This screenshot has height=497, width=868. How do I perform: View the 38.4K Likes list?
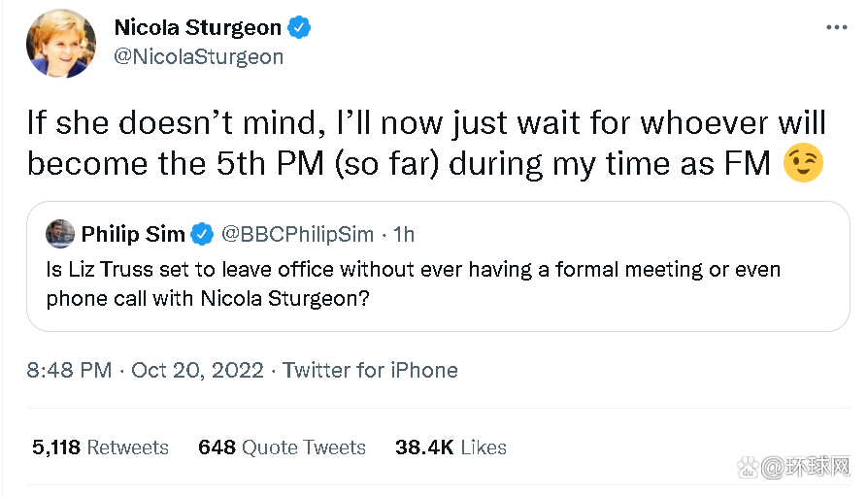[451, 447]
